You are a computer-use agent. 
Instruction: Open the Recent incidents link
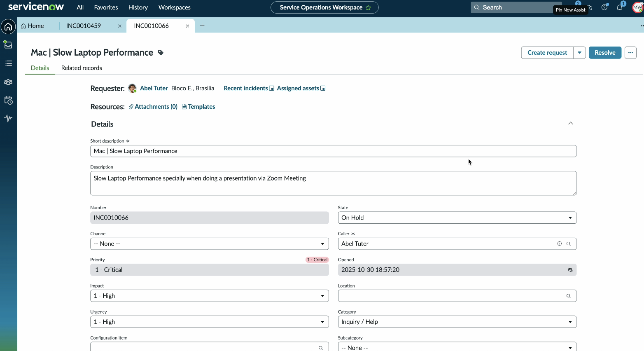(x=249, y=88)
